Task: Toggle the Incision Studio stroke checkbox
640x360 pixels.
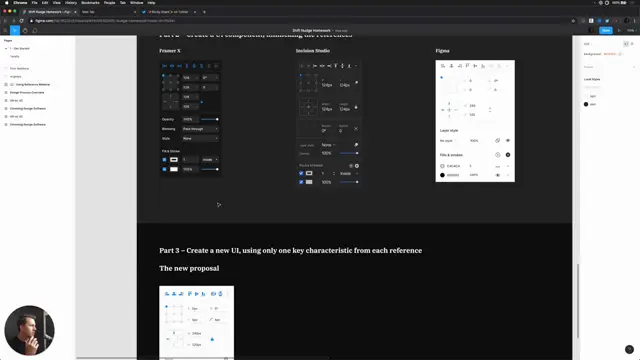Action: pyautogui.click(x=301, y=173)
